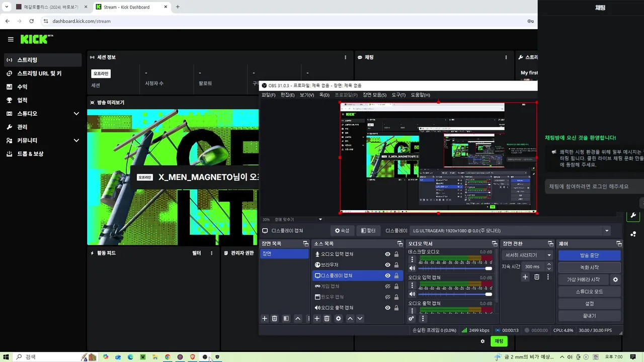Click the wrench icon on right sidebar

[633, 216]
